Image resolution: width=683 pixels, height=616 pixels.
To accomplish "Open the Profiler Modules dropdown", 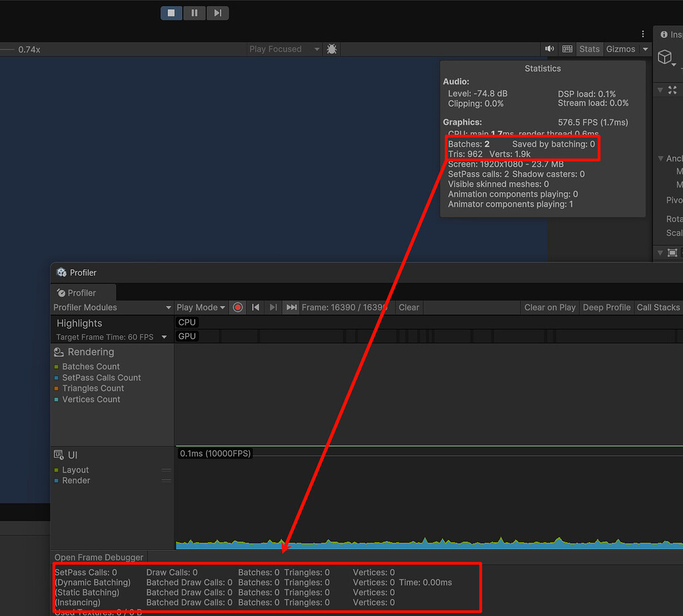I will point(111,307).
